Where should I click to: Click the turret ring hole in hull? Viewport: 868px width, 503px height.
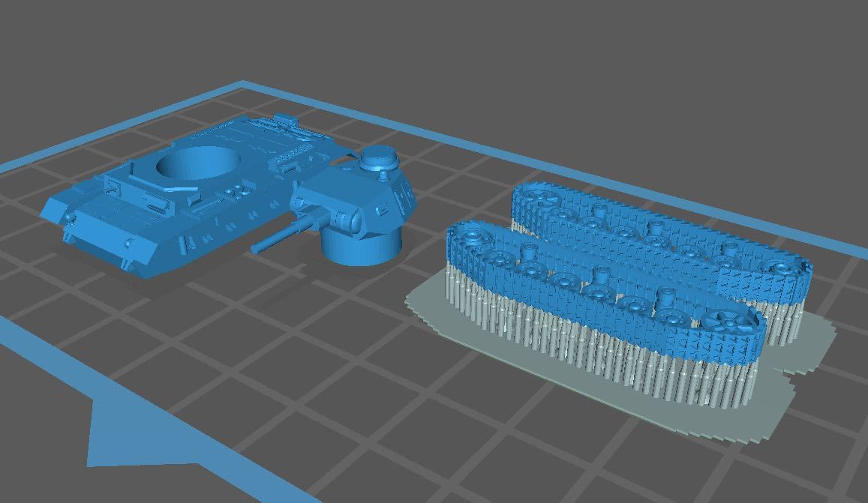200,163
